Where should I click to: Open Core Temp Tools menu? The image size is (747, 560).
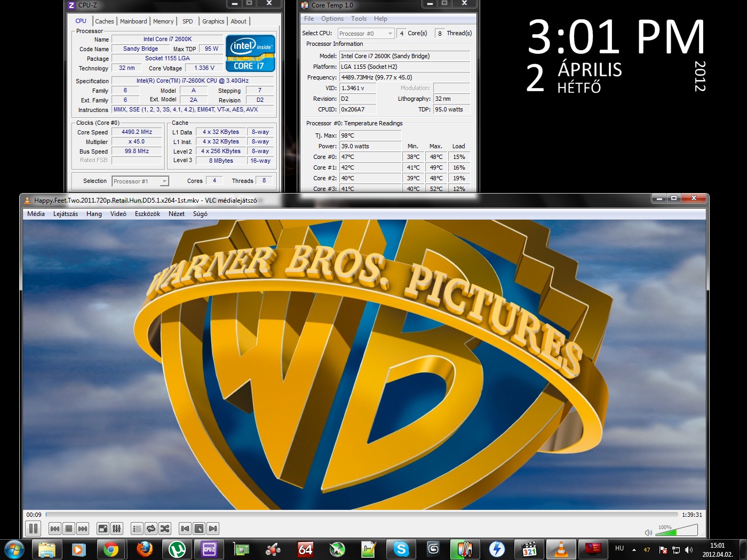359,19
